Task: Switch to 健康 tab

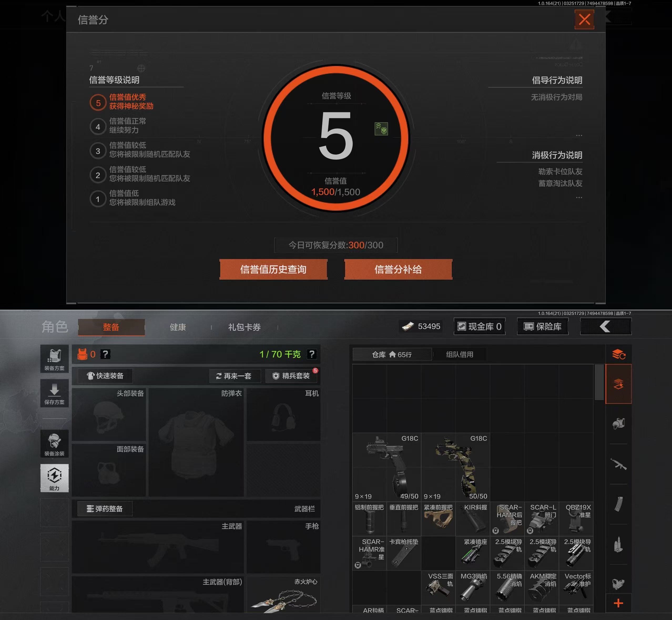Action: [x=177, y=327]
